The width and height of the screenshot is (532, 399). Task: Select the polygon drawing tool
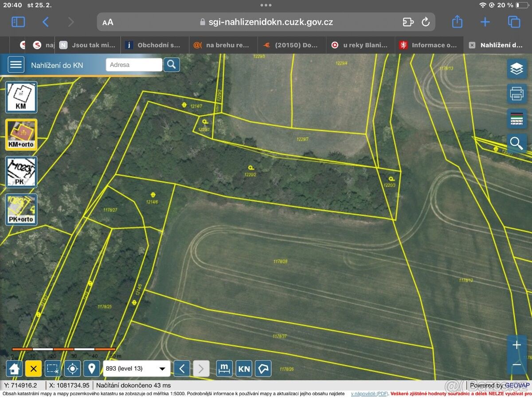[x=263, y=368]
